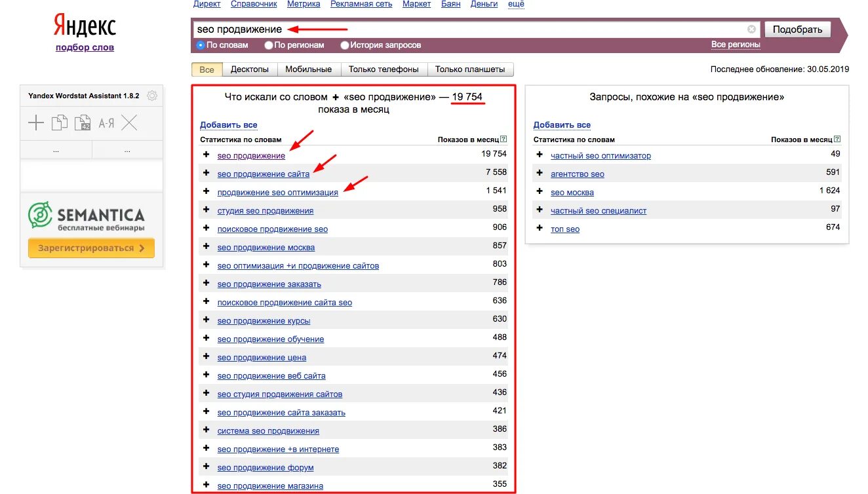Image resolution: width=868 pixels, height=494 pixels.
Task: Click the Semantica logo banner
Action: 87,217
